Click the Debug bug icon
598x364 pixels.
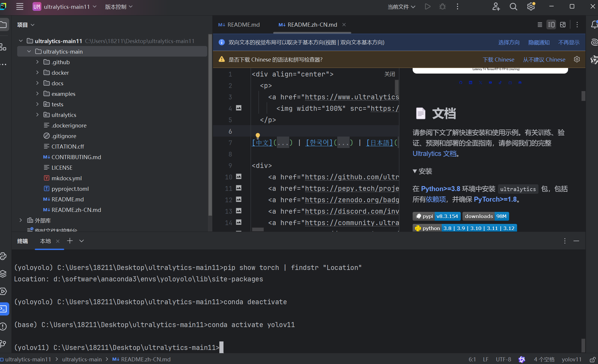[443, 6]
